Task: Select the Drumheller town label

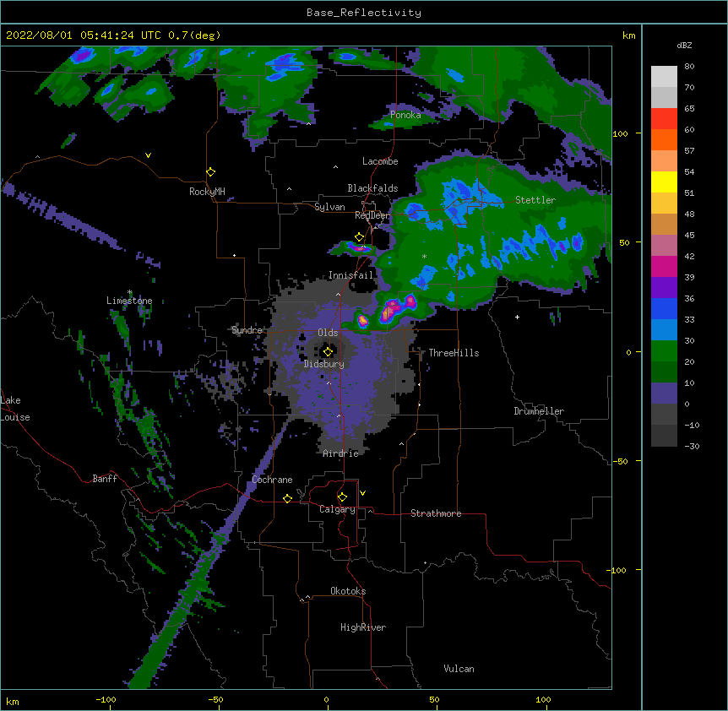Action: pyautogui.click(x=539, y=411)
